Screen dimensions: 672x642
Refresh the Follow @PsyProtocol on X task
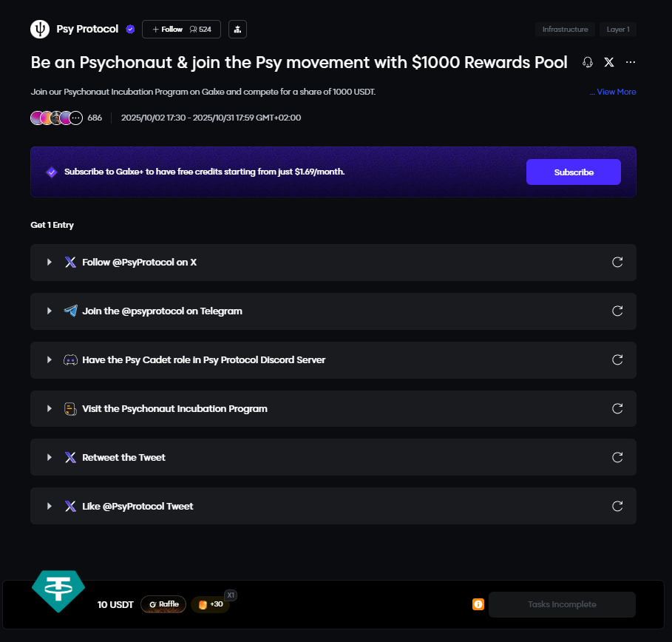click(x=617, y=263)
